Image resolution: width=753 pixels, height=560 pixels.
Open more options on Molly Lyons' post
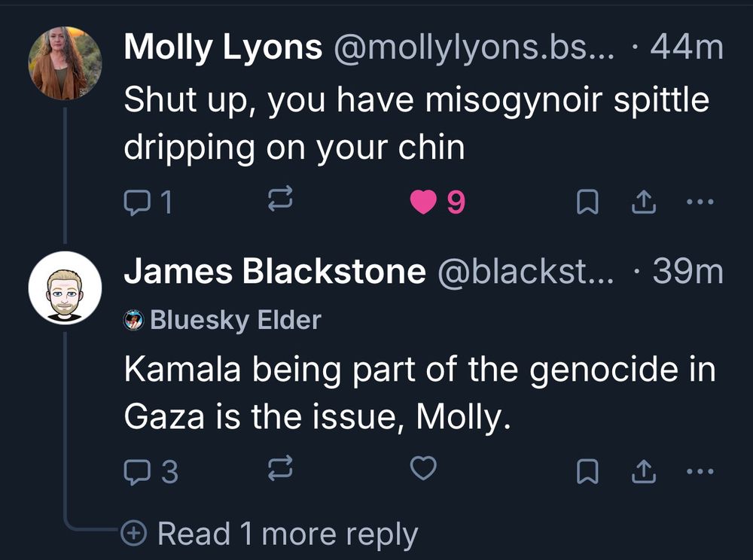point(700,202)
